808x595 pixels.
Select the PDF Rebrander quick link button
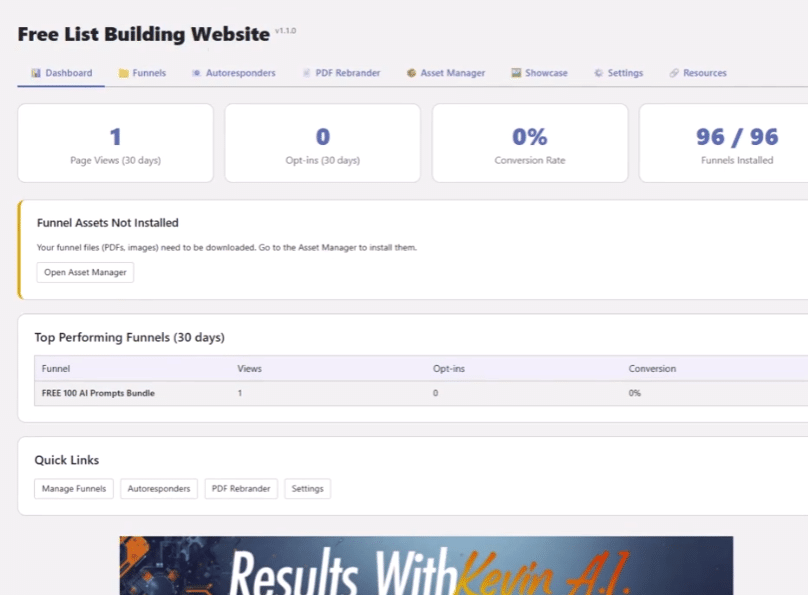(241, 489)
